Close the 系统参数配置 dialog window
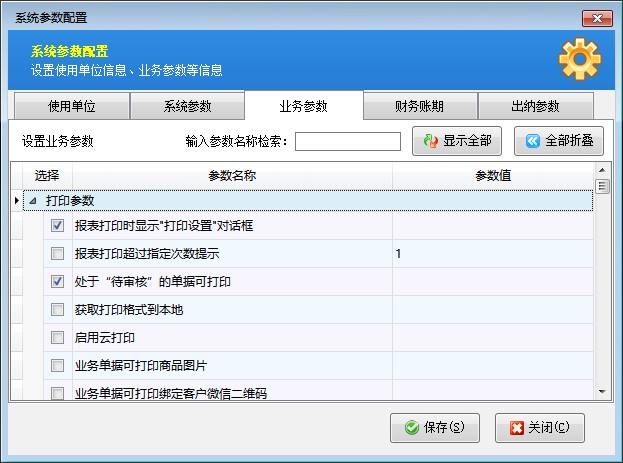The image size is (623, 463). 597,17
